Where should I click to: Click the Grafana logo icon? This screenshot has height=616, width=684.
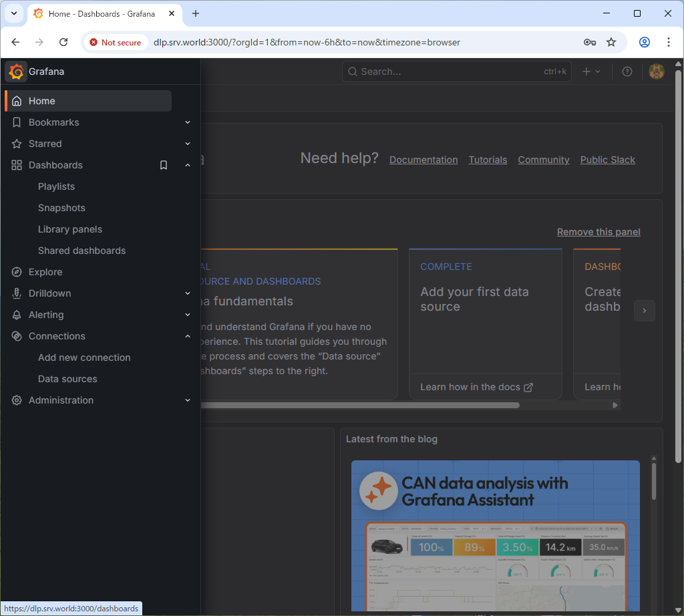pyautogui.click(x=16, y=71)
